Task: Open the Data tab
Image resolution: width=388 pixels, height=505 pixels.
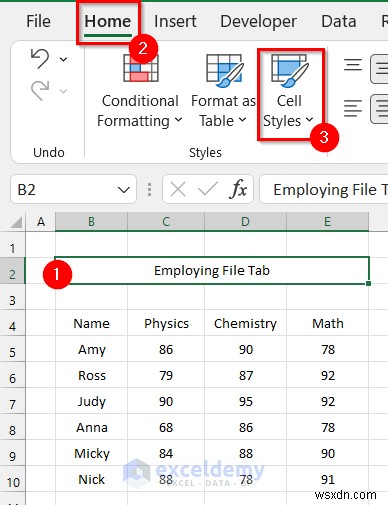Action: click(339, 21)
